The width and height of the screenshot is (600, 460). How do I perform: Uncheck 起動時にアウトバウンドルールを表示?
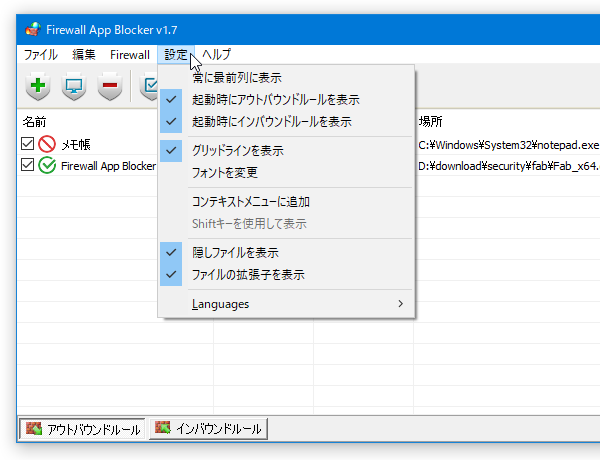coord(286,100)
